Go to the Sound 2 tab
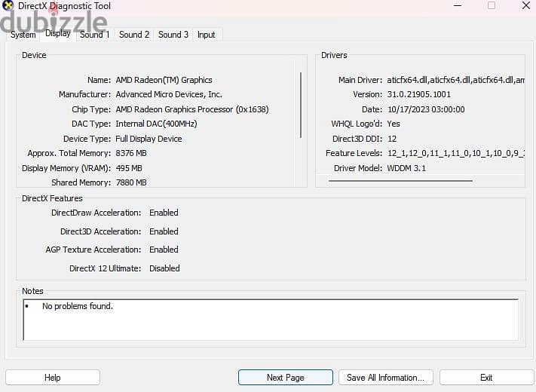536x392 pixels. pyautogui.click(x=134, y=35)
